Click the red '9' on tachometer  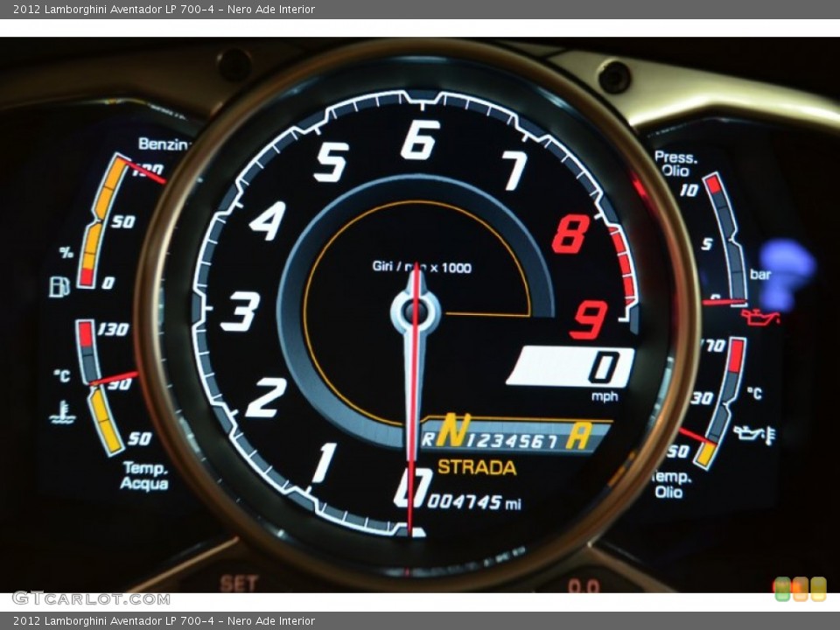(x=589, y=319)
